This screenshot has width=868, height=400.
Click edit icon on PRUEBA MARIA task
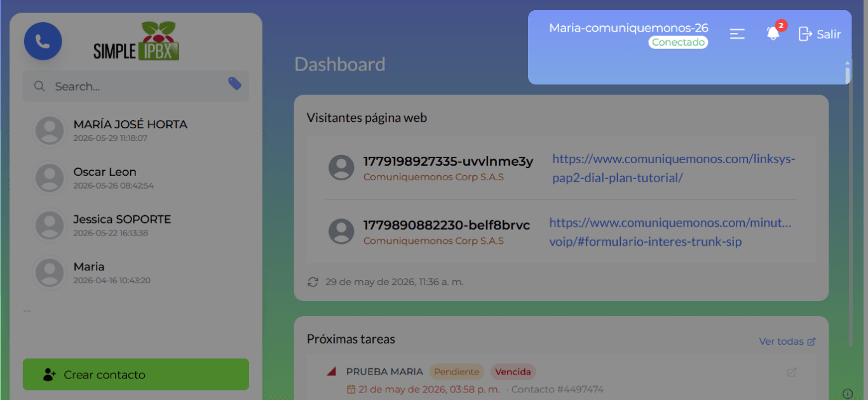(792, 373)
